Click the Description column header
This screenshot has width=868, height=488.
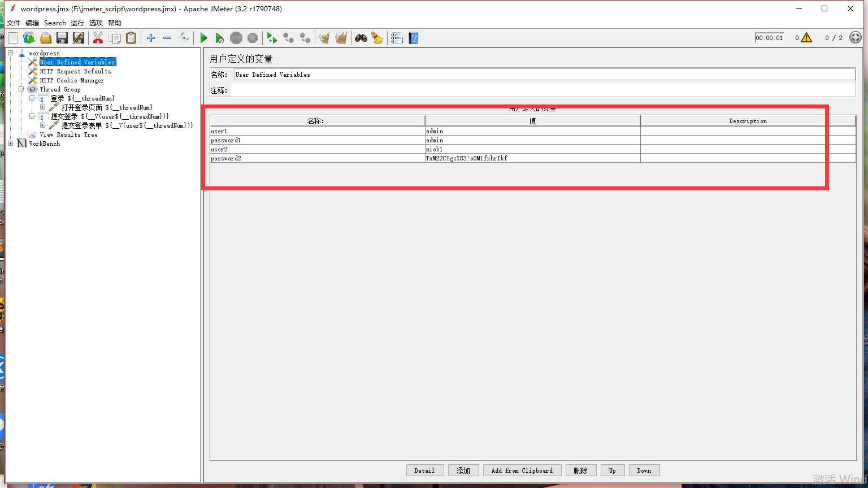pos(748,121)
